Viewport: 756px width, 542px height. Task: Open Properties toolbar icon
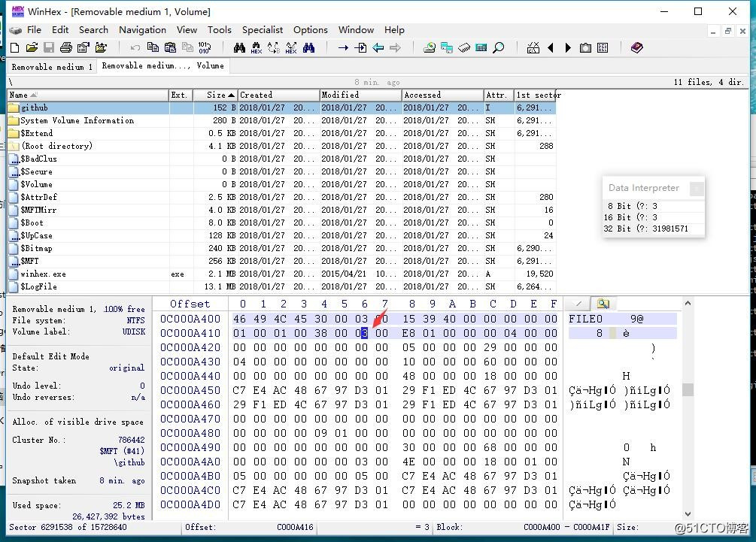(83, 47)
